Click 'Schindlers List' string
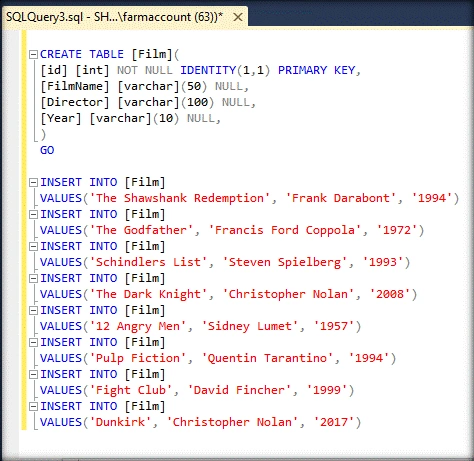474x461 pixels. click(149, 262)
